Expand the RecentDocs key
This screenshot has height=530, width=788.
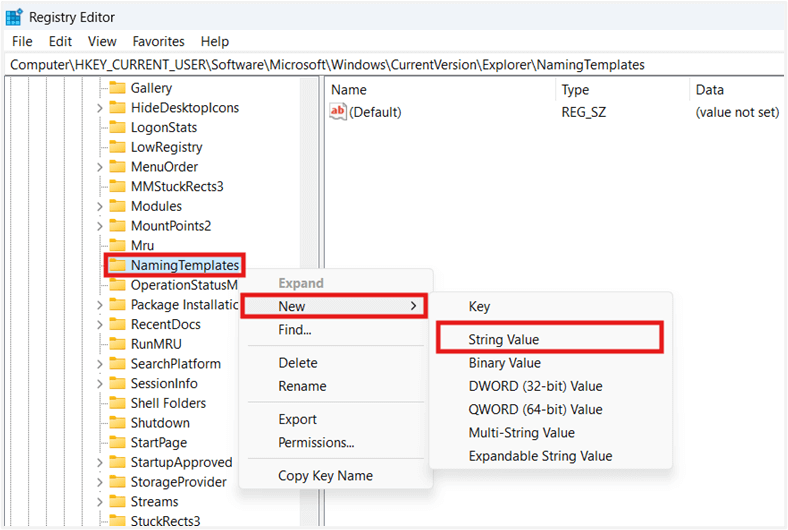(x=100, y=325)
